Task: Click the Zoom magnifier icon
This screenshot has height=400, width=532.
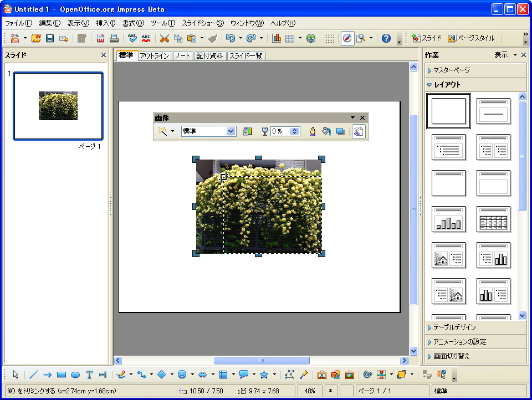Action: click(x=361, y=38)
